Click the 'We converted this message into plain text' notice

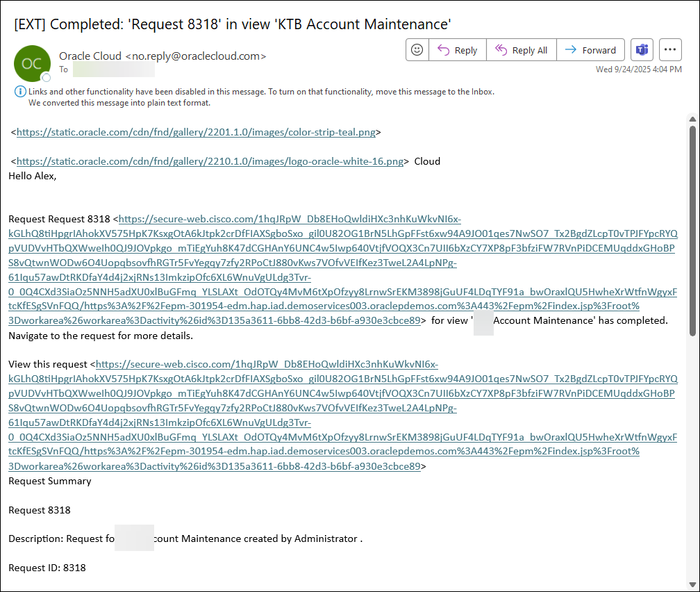click(119, 103)
